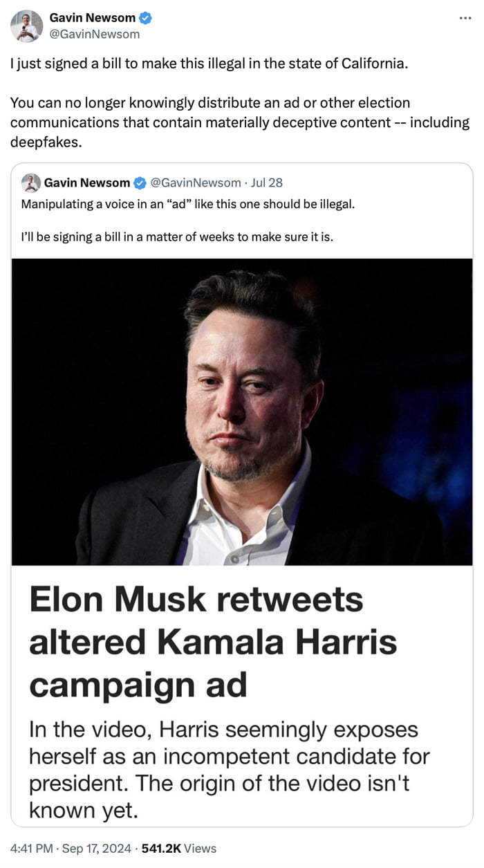This screenshot has height=868, width=484.
Task: Click the Elon Musk photo in the embedded image
Action: (x=242, y=408)
